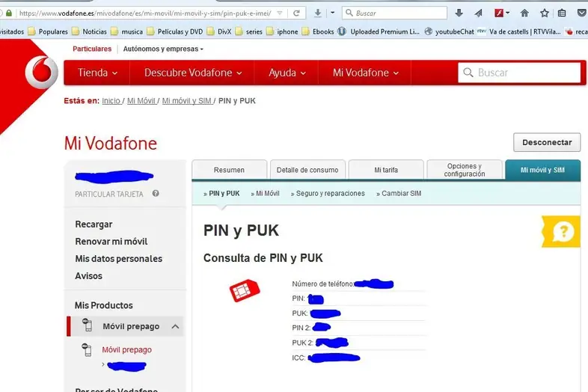Screen dimensions: 588x392
Task: Click Renovar mi móvil in sidebar
Action: (111, 242)
